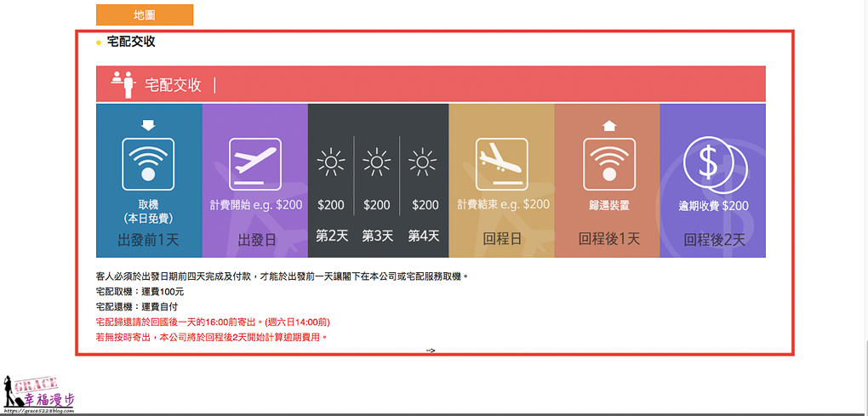
Task: Click the sun icon above 第4天
Action: [x=422, y=162]
